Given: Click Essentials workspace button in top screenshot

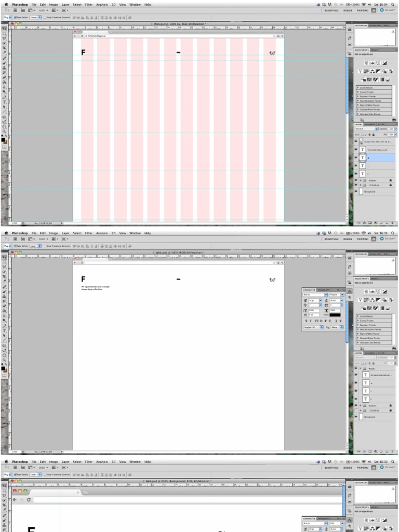Looking at the screenshot, I should pyautogui.click(x=331, y=10).
